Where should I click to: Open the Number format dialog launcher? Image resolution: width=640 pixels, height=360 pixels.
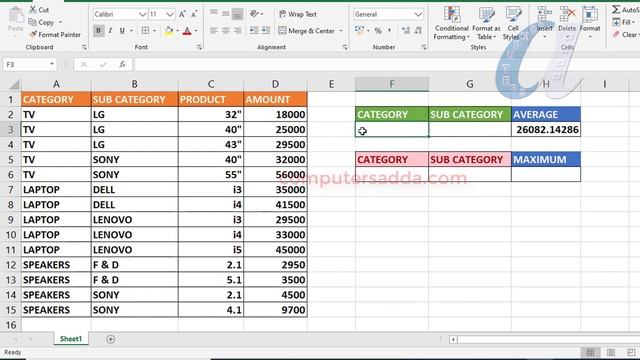[x=424, y=47]
